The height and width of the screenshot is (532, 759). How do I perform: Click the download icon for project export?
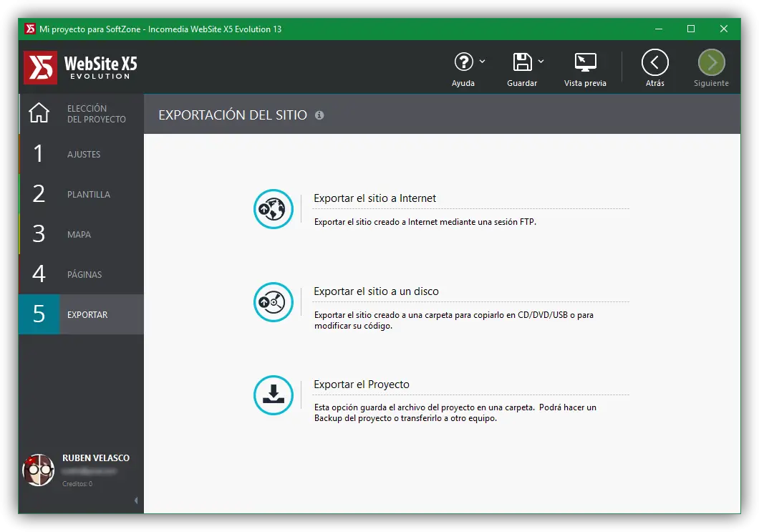coord(274,395)
